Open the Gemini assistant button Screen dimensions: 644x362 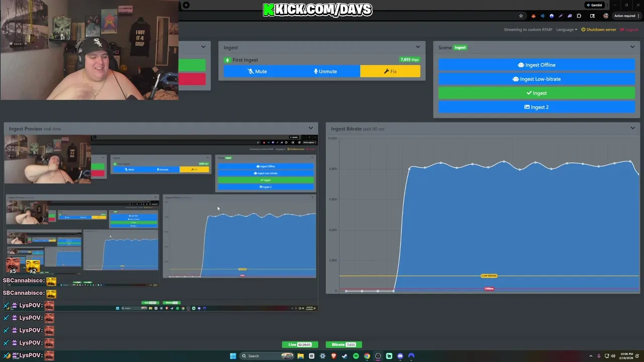point(594,5)
